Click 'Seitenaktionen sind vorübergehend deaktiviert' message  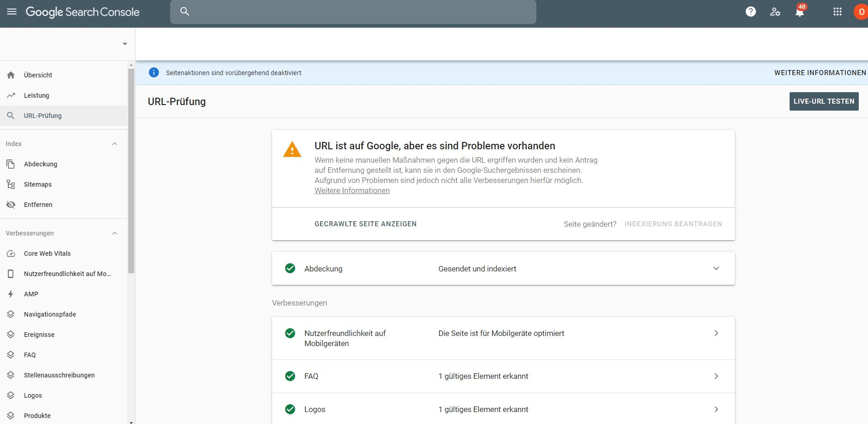tap(233, 73)
